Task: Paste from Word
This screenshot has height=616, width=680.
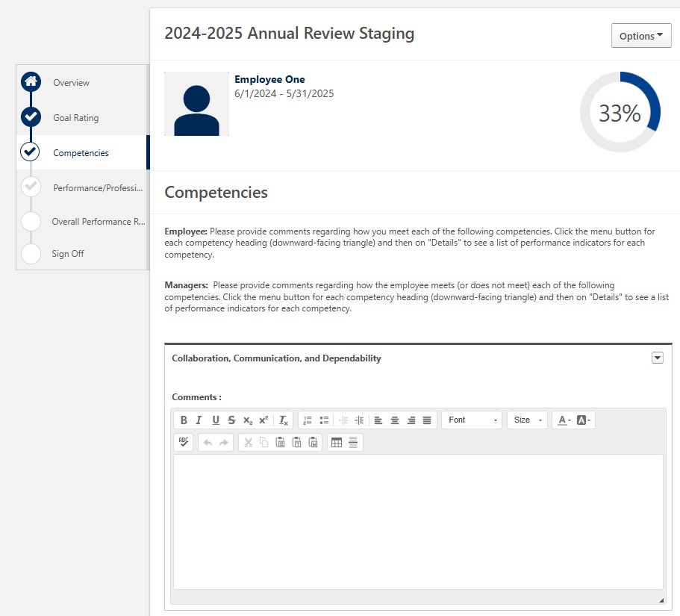Action: click(x=313, y=443)
